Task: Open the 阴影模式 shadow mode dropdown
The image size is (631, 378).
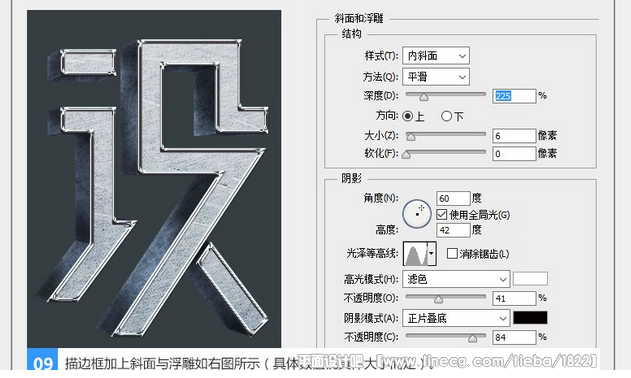Action: (x=456, y=318)
